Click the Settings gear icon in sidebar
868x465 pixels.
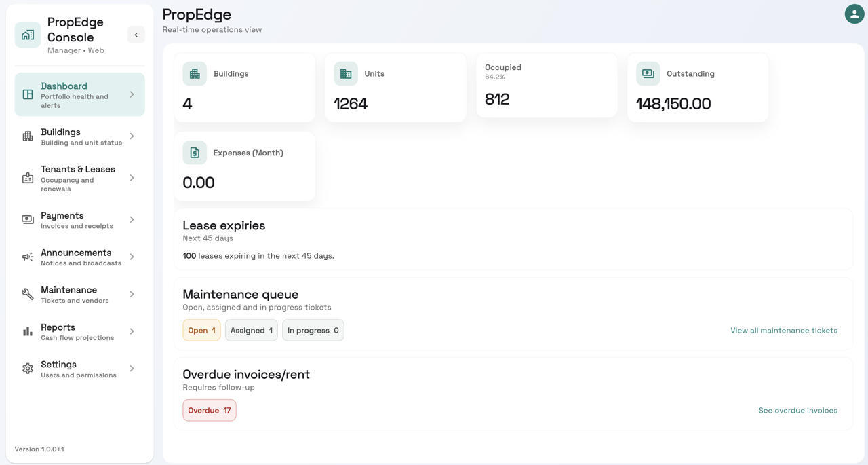click(27, 369)
